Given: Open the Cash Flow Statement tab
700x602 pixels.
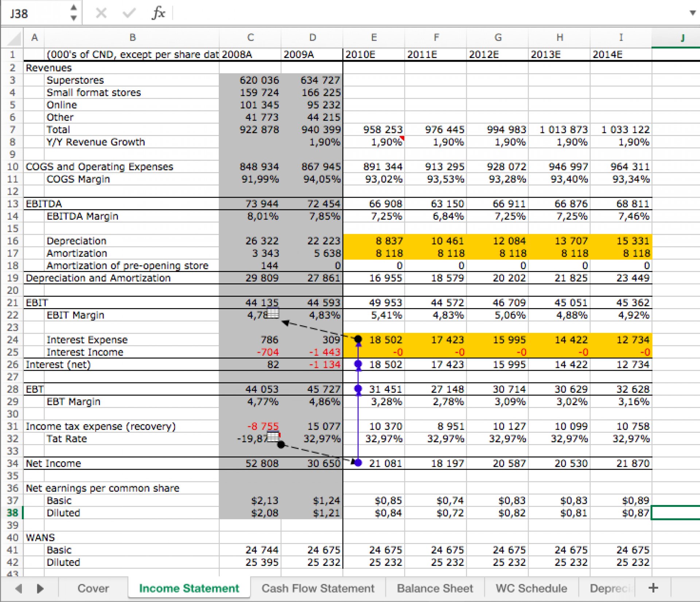Looking at the screenshot, I should point(318,588).
